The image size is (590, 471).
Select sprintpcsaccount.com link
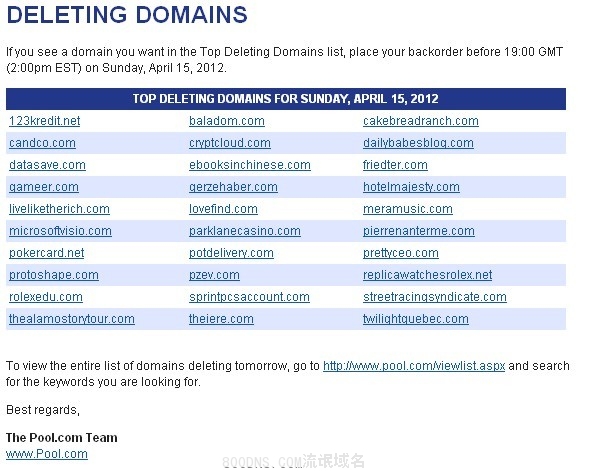click(249, 297)
